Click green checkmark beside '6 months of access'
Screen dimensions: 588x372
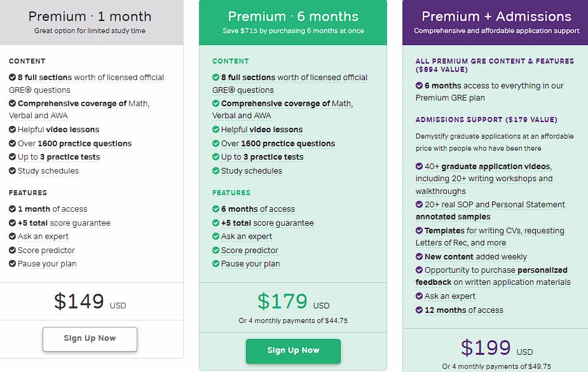tap(215, 209)
